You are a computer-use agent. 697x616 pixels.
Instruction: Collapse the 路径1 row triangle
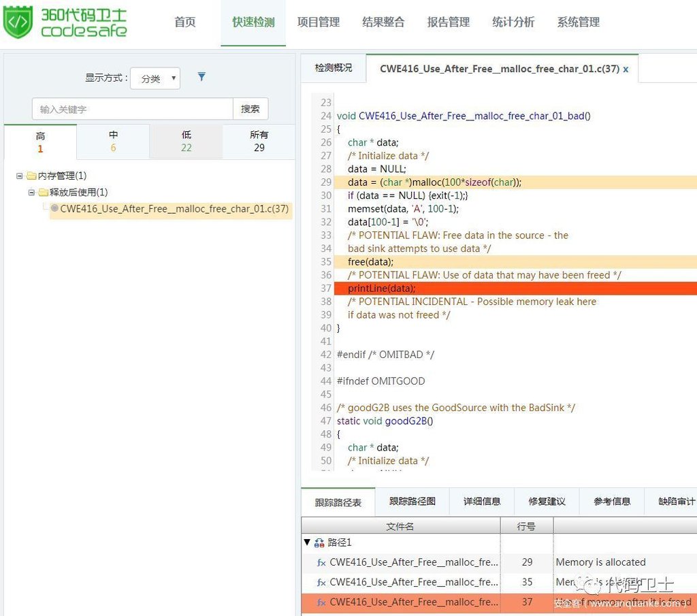point(307,543)
